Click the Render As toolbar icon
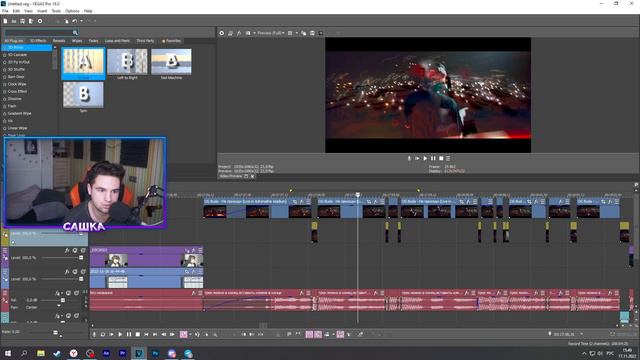 [x=31, y=21]
